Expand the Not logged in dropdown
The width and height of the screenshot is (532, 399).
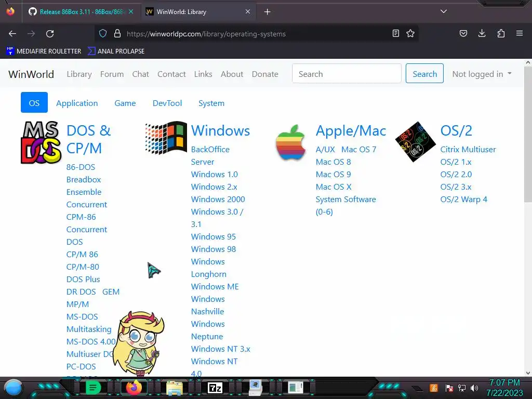pos(482,74)
